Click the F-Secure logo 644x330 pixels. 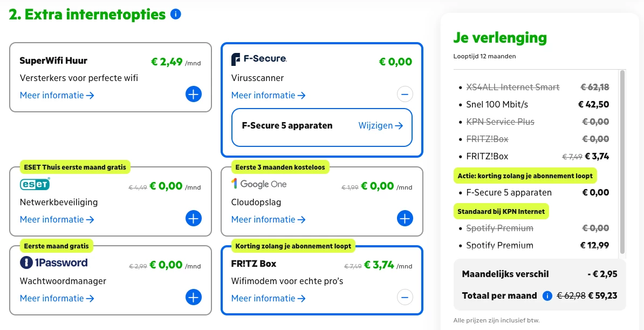(259, 59)
